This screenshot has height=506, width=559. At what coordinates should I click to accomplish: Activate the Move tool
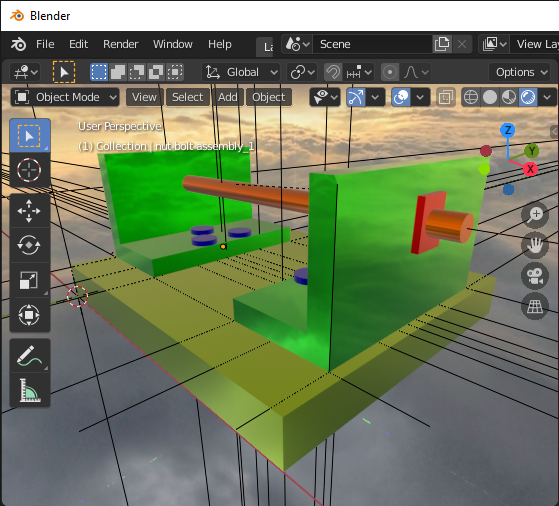(29, 211)
